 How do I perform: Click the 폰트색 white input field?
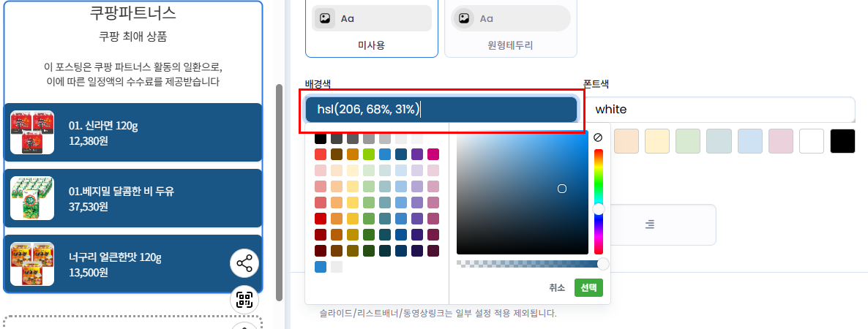719,110
